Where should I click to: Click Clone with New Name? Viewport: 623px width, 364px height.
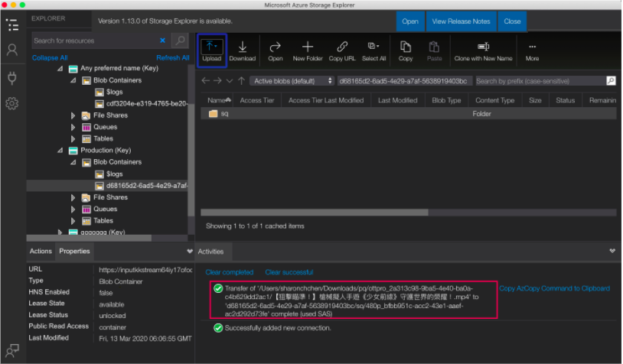483,50
